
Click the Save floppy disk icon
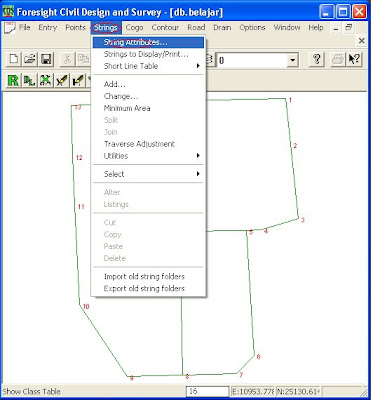click(x=46, y=60)
